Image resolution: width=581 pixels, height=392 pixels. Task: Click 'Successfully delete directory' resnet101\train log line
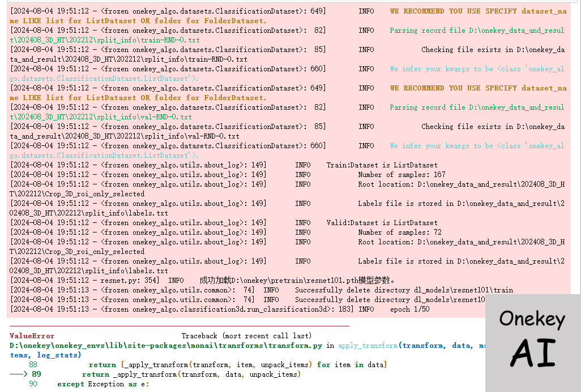[x=404, y=290]
